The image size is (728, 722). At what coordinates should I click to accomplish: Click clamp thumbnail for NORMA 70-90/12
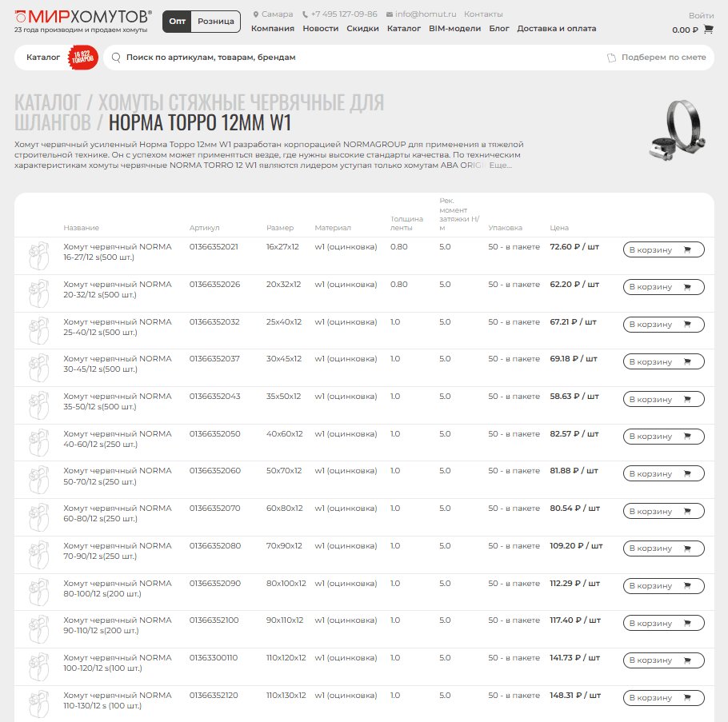38,554
